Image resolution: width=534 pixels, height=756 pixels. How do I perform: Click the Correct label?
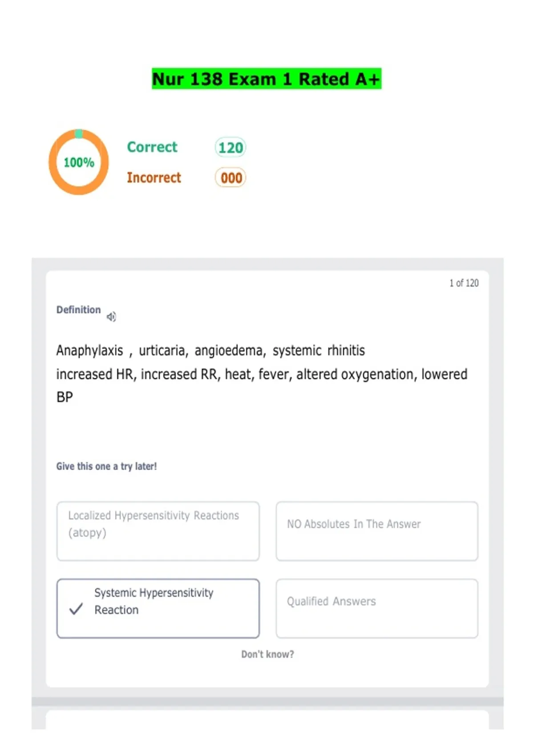pos(152,147)
